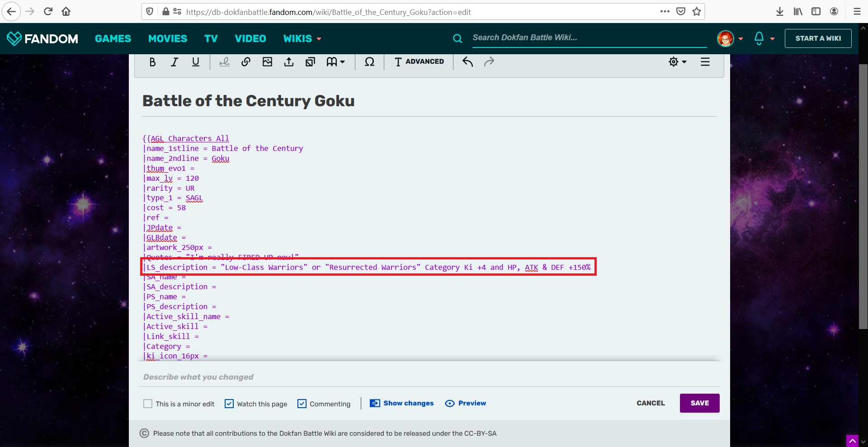
Task: Toggle 'This is a minor edit' checkbox
Action: tap(148, 404)
